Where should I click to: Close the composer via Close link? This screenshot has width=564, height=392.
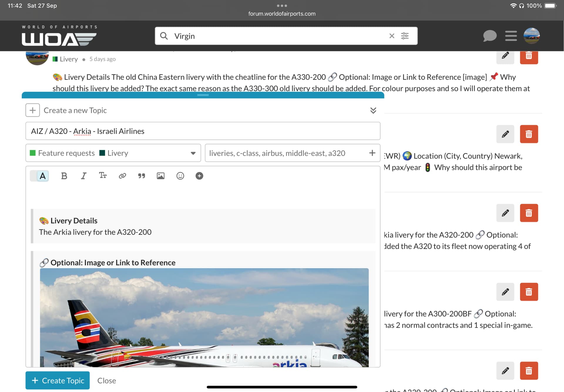(107, 381)
